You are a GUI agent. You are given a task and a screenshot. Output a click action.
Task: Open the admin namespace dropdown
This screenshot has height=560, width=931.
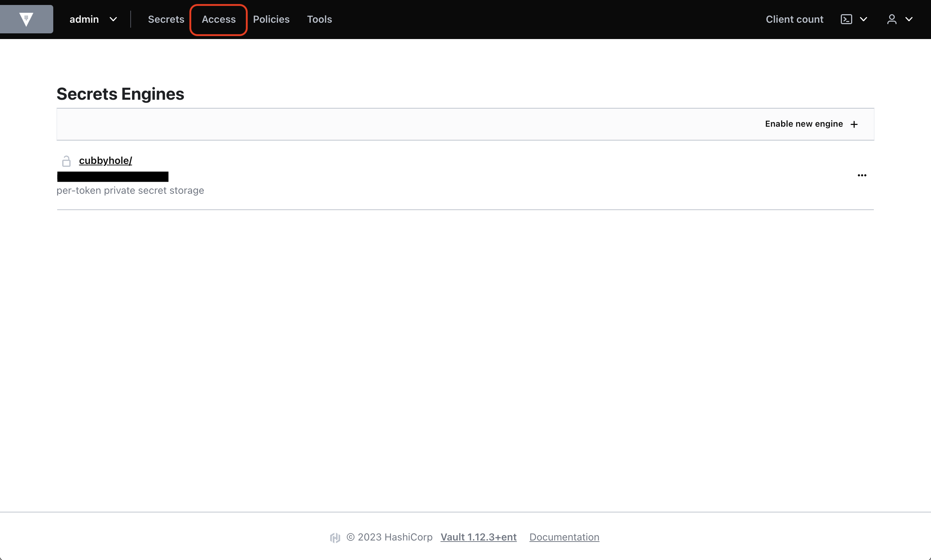[93, 19]
